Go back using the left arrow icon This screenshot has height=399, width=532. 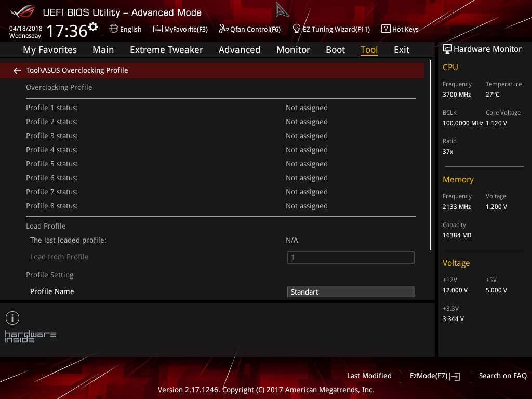tap(17, 71)
